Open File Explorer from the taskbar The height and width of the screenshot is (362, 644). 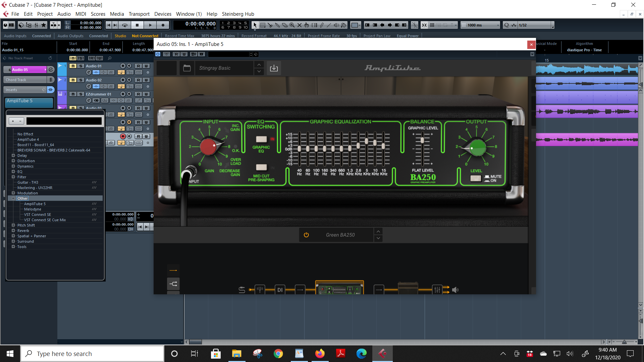[236, 354]
